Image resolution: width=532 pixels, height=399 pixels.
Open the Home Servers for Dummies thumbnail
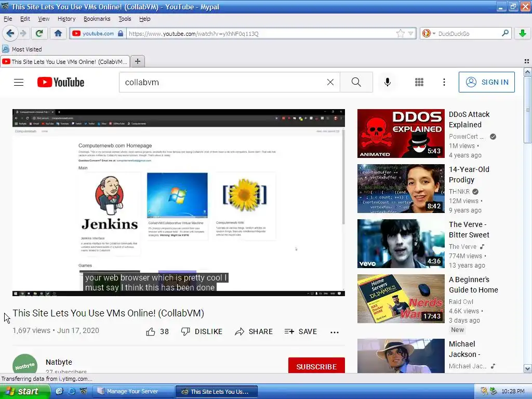[401, 299]
